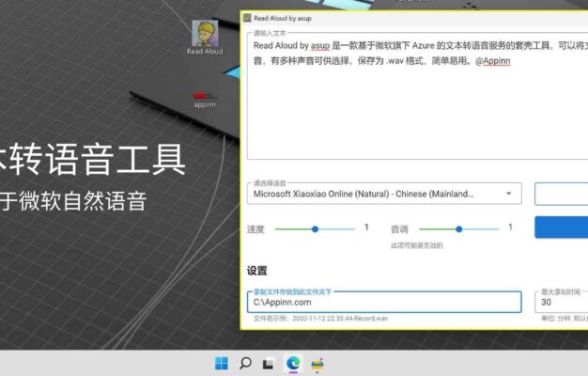The width and height of the screenshot is (588, 376).
Task: Open taskbar Search magnifier
Action: click(x=245, y=363)
